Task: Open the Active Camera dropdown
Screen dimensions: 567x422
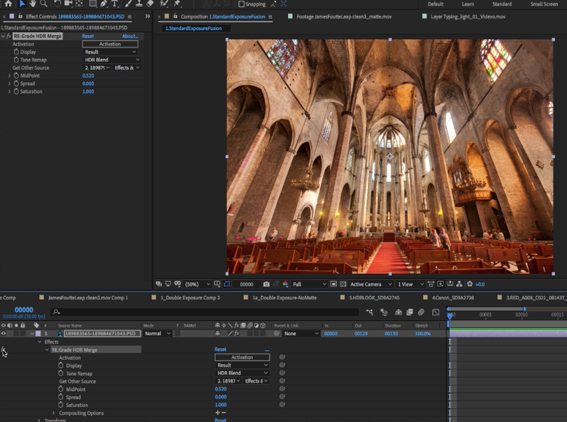Action: (371, 284)
